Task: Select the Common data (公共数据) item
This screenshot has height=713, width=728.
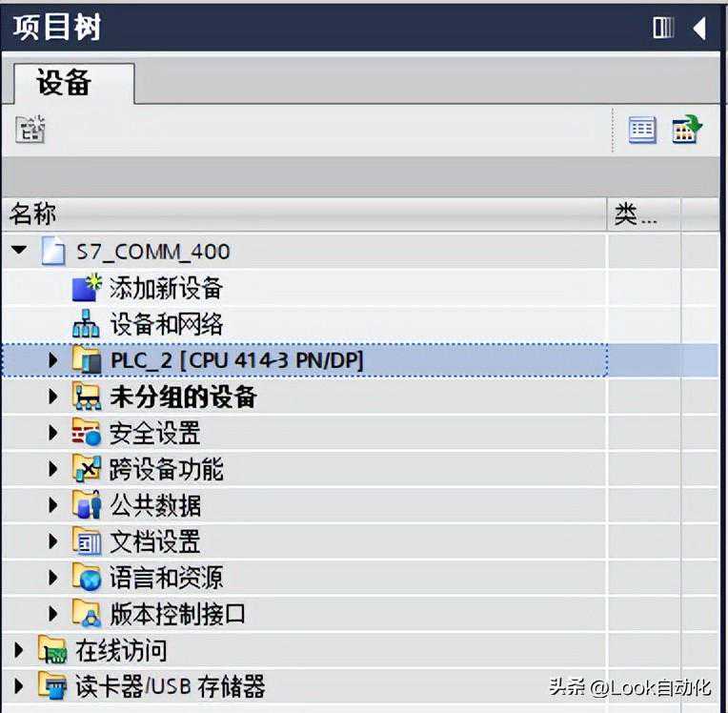Action: (x=156, y=505)
